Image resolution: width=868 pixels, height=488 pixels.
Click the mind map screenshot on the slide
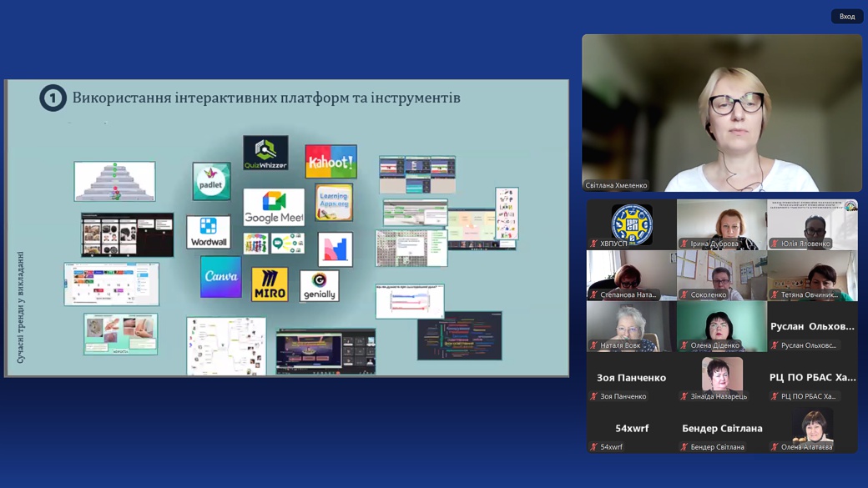pos(226,346)
